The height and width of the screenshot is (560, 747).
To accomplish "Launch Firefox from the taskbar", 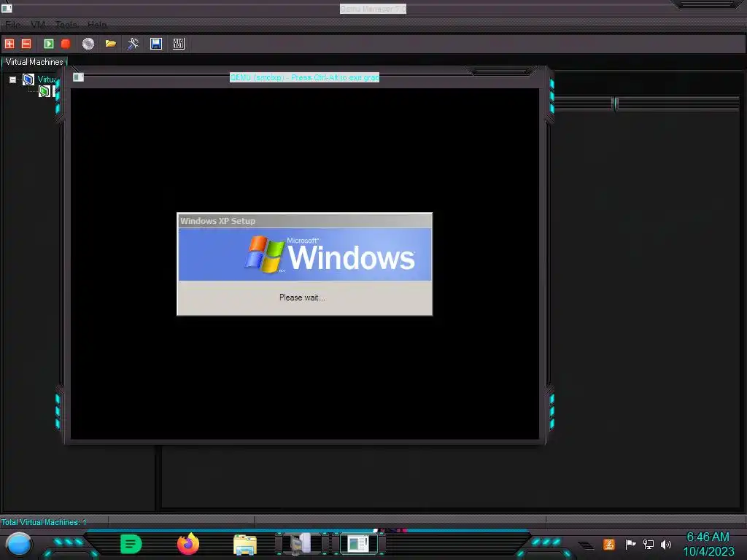I will (188, 544).
